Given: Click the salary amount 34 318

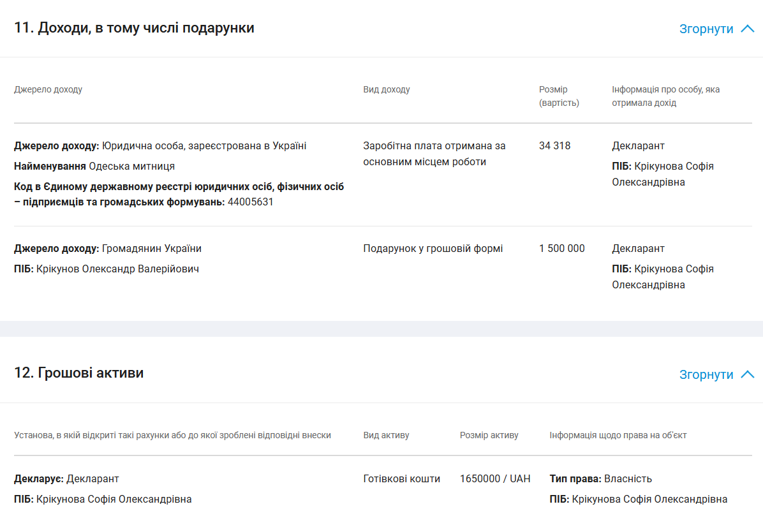Looking at the screenshot, I should (x=555, y=146).
